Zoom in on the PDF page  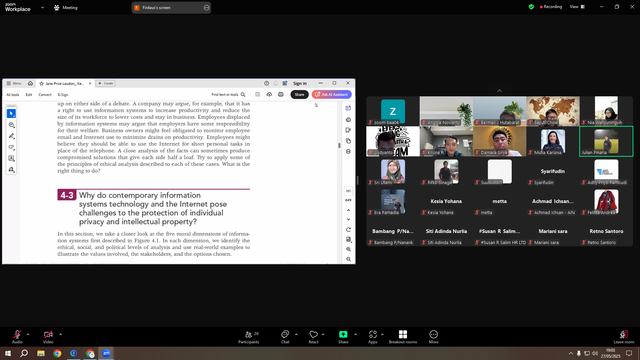pyautogui.click(x=348, y=249)
